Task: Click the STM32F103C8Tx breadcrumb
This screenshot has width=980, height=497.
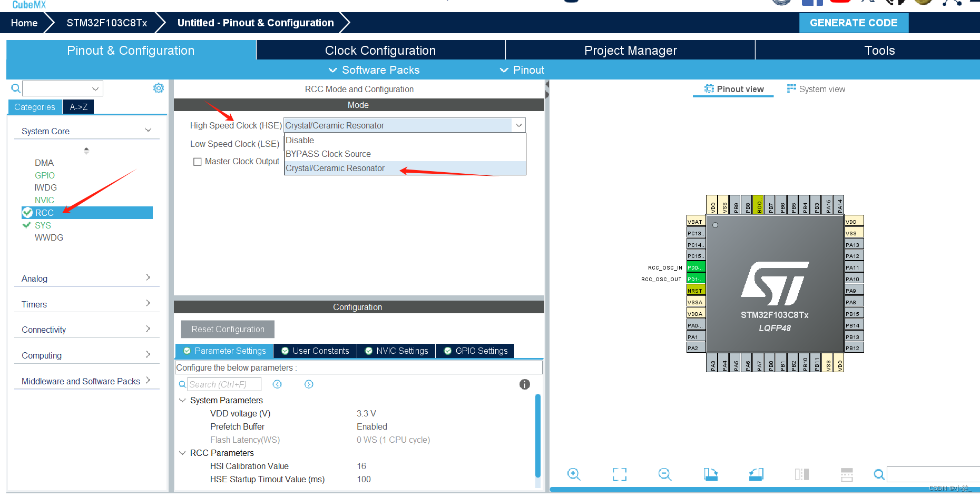Action: [106, 23]
